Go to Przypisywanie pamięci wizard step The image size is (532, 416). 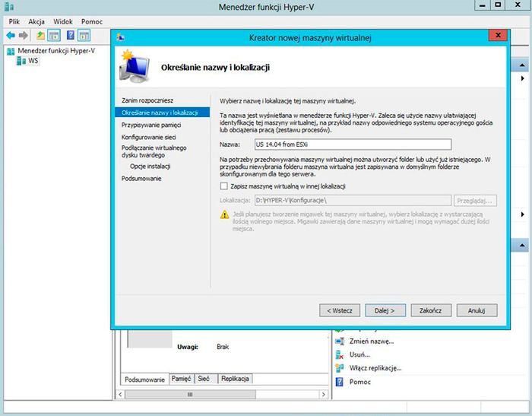point(151,125)
